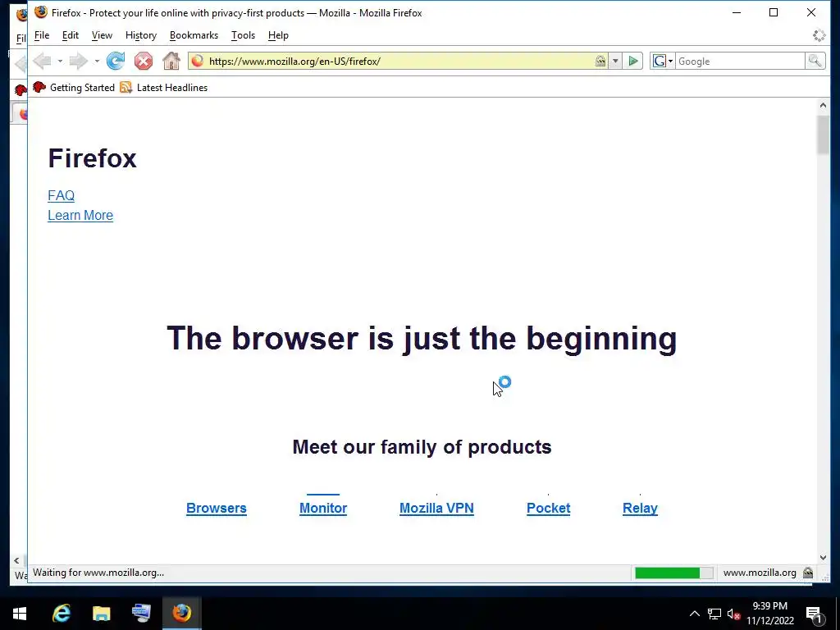The width and height of the screenshot is (840, 630).
Task: Launch Internet Explorer from the taskbar
Action: 62,613
